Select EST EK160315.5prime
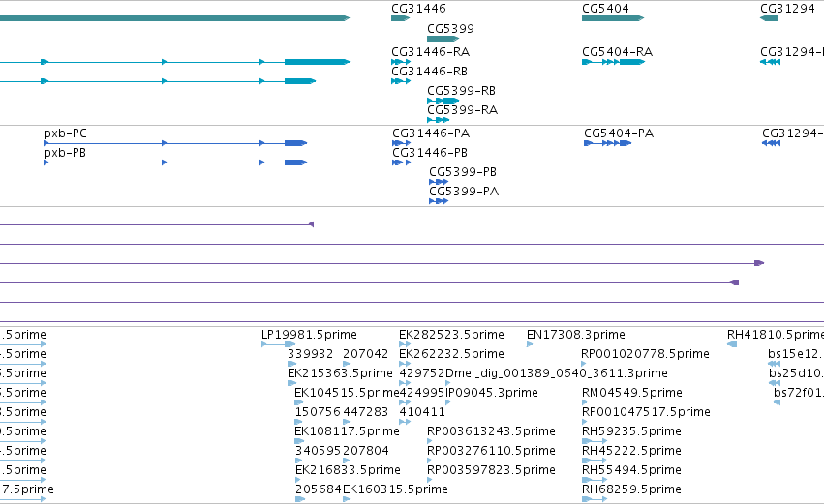Viewport: 824px width, 504px height. coord(395,489)
